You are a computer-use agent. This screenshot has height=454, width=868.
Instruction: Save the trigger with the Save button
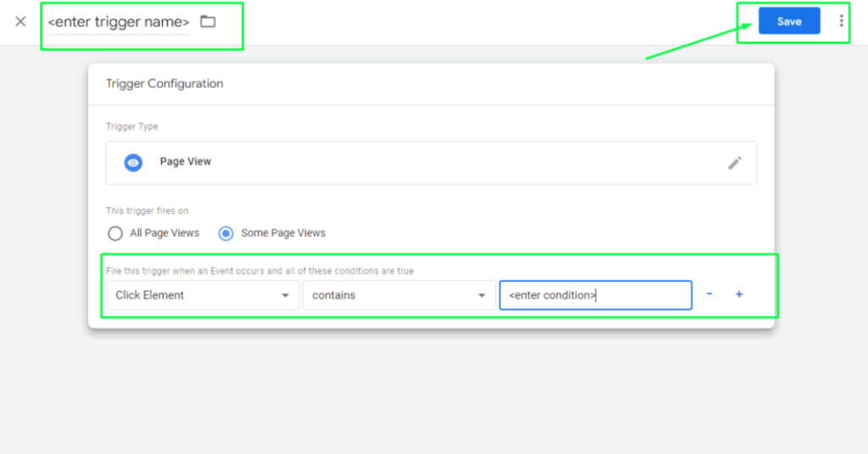pyautogui.click(x=789, y=21)
